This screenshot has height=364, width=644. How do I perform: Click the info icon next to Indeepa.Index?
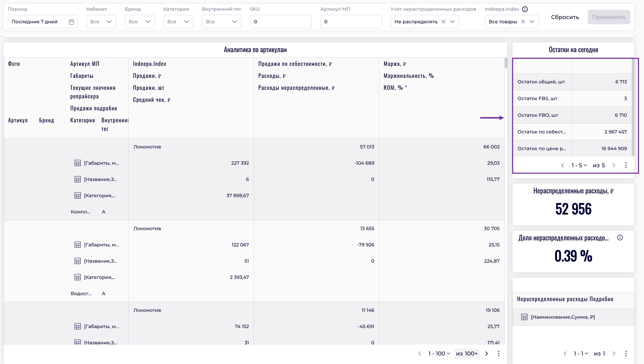525,9
